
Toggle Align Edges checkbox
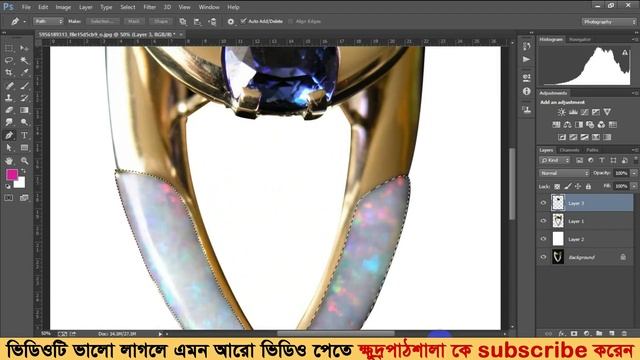pos(291,21)
